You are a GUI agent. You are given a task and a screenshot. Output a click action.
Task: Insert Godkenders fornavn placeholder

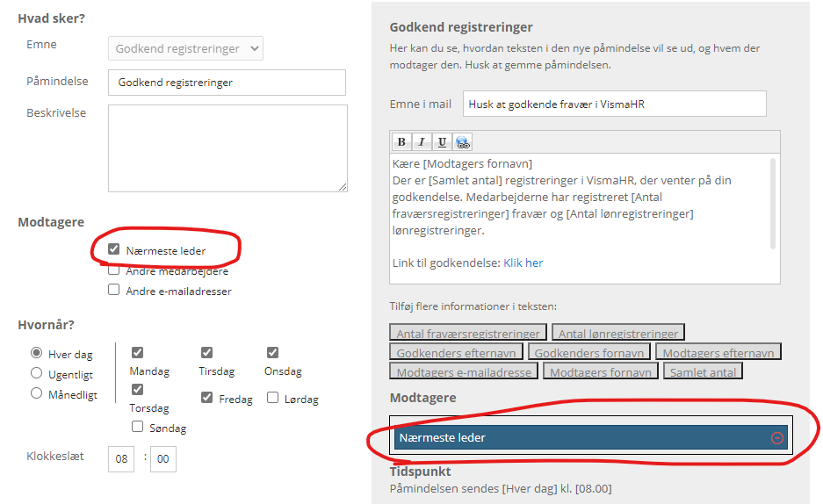tap(588, 352)
